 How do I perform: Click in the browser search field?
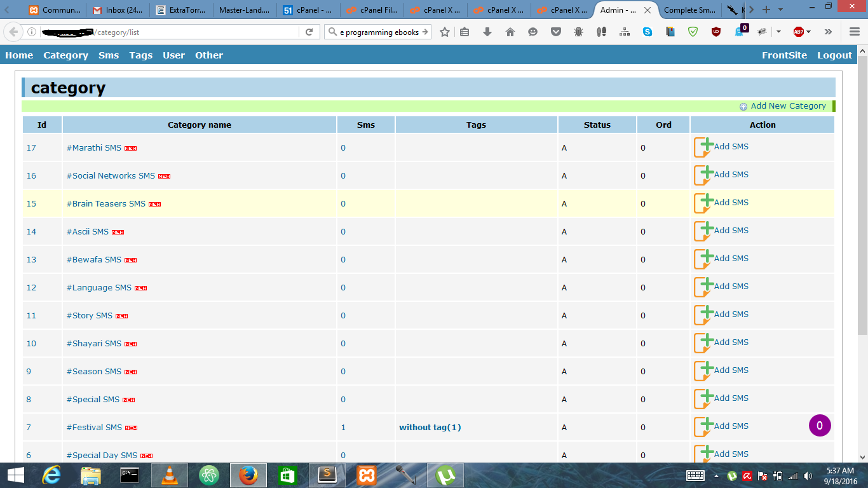(379, 32)
